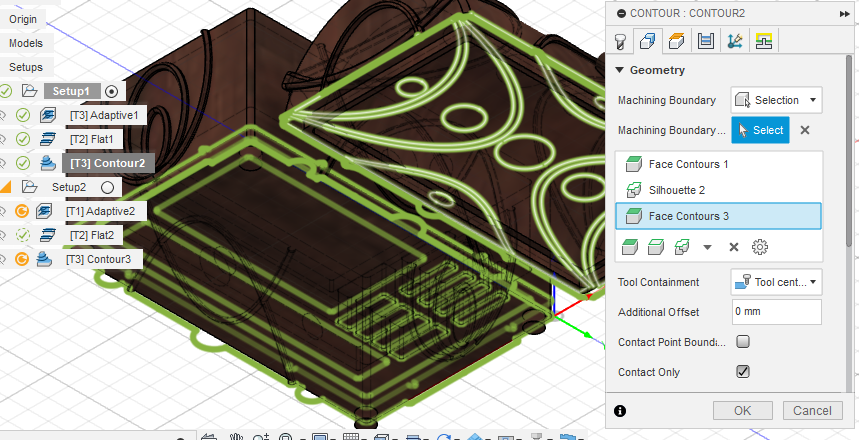Click the green check status of Setup1
The image size is (859, 440).
[x=5, y=92]
